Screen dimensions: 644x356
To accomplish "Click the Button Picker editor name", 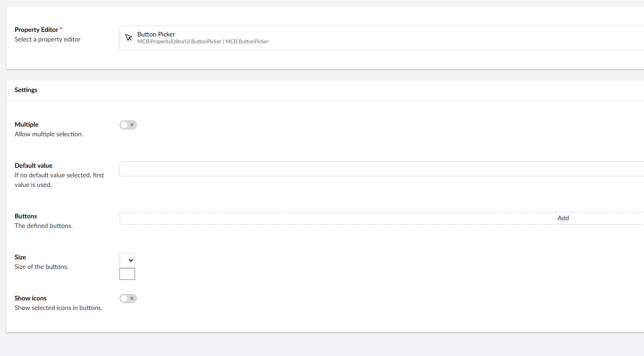I will tap(156, 34).
